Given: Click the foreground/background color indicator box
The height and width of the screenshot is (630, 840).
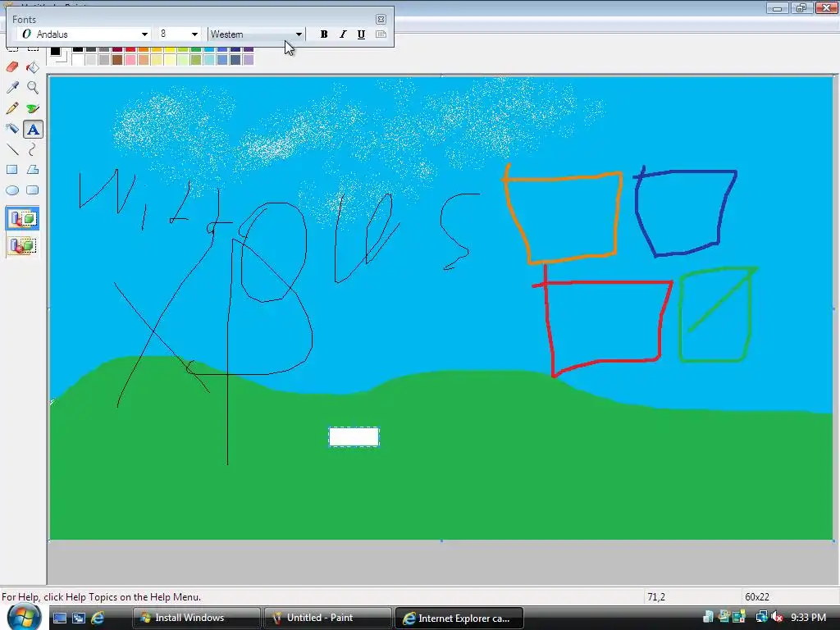Looking at the screenshot, I should point(58,54).
